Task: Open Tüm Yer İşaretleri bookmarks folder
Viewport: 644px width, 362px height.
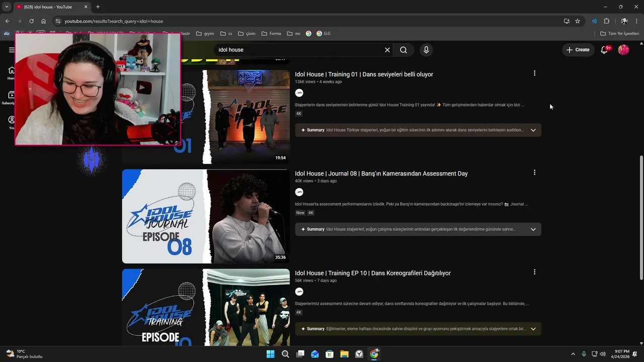Action: [620, 34]
